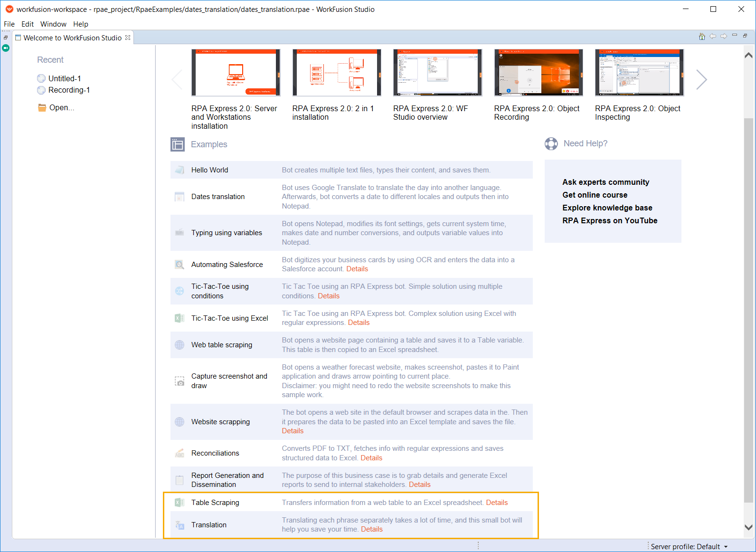Viewport: 756px width, 552px height.
Task: Open the Explore knowledge base link
Action: 607,208
